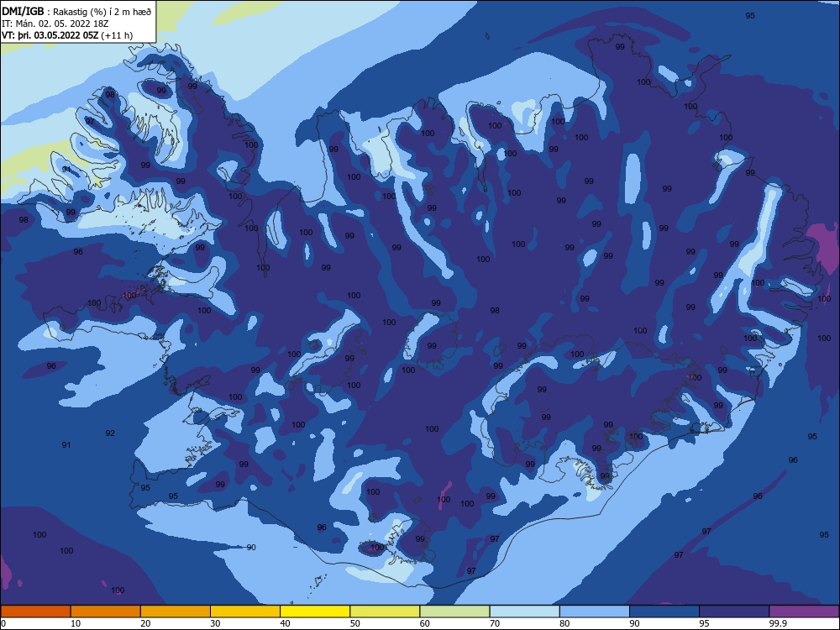Click the "10" legend scale label
This screenshot has height=630, width=840.
click(x=76, y=623)
